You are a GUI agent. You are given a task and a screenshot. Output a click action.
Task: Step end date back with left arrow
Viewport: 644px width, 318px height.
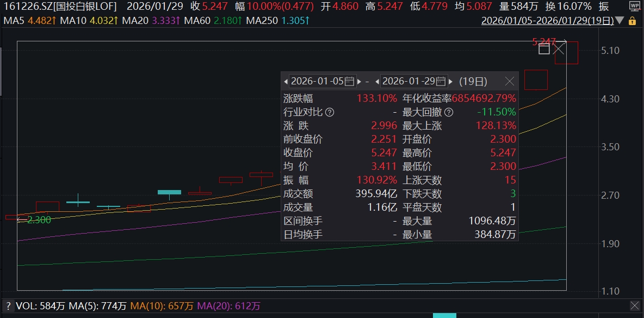point(376,82)
